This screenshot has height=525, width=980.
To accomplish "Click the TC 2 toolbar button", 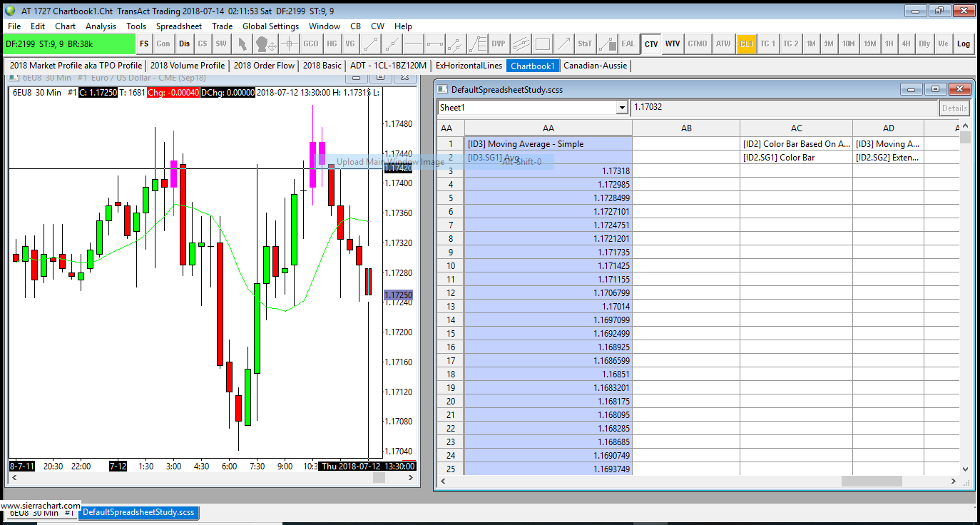I will [x=791, y=44].
